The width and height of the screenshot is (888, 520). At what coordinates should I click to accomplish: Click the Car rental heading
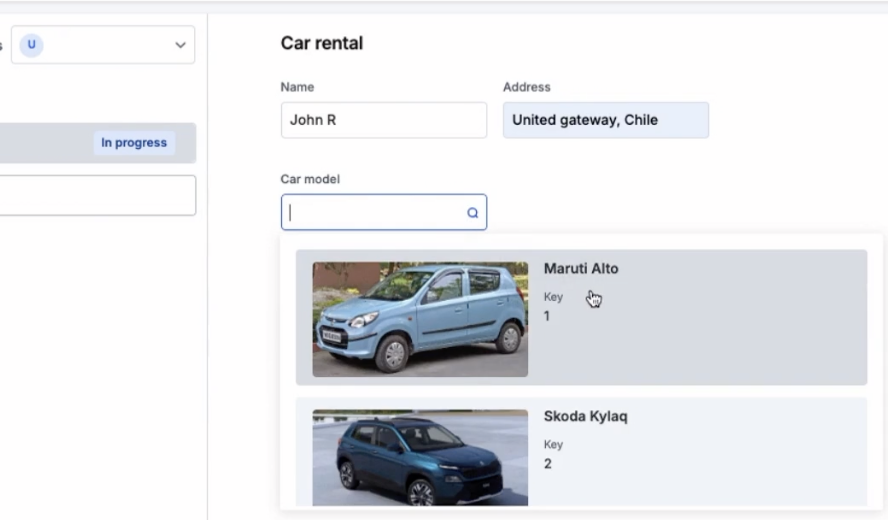(x=322, y=43)
